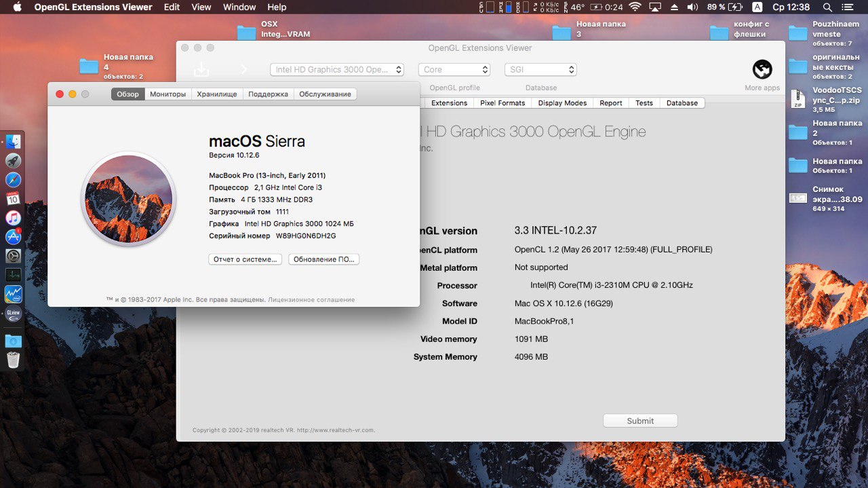Image resolution: width=868 pixels, height=488 pixels.
Task: Select 'Снимок экрана' screenshot file on desktop
Action: click(798, 198)
